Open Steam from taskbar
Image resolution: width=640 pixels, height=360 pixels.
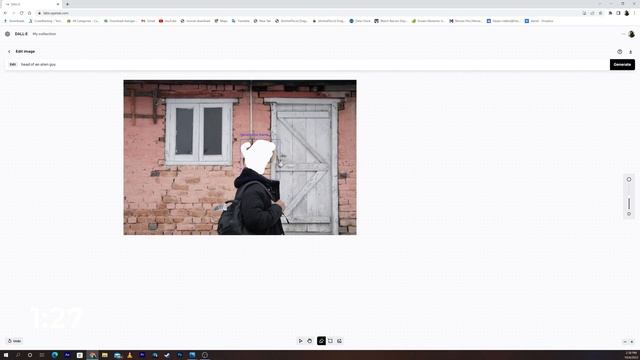(x=167, y=355)
